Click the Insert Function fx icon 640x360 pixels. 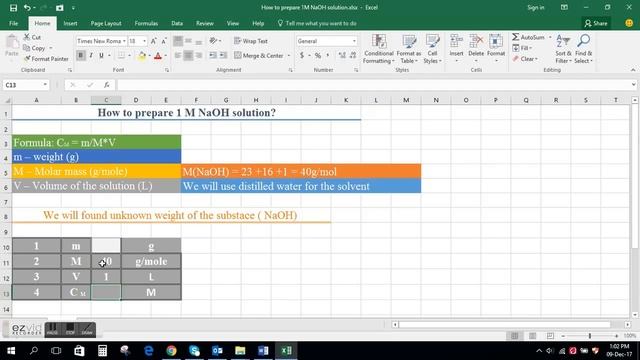point(107,85)
